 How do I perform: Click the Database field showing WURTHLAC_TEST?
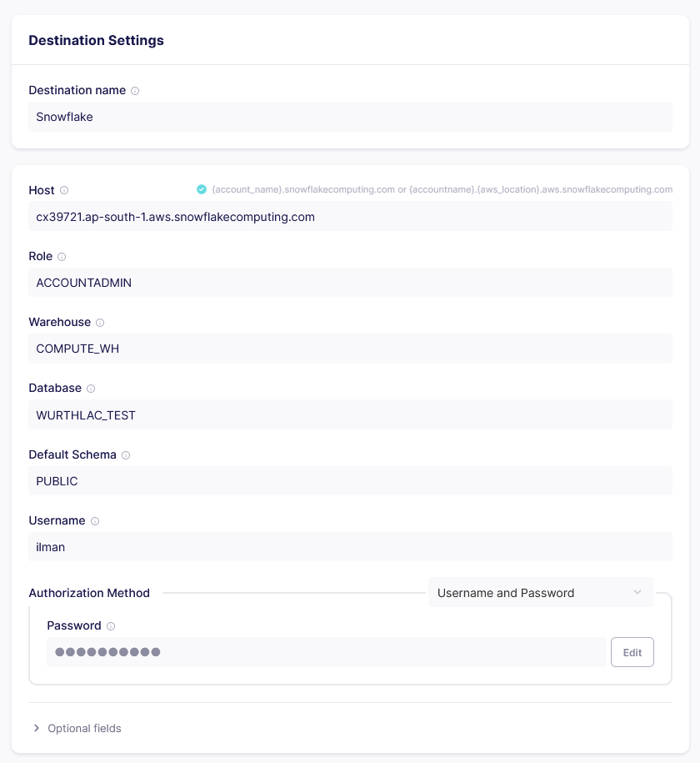[350, 415]
